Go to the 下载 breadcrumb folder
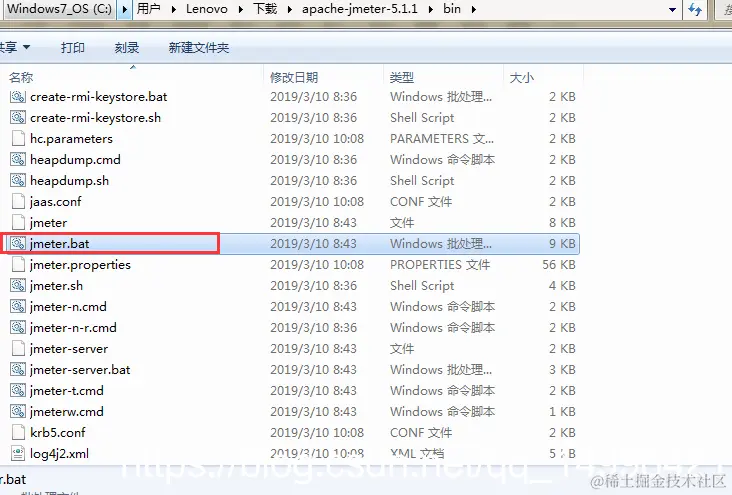Viewport: 732px width, 495px height. click(x=265, y=9)
